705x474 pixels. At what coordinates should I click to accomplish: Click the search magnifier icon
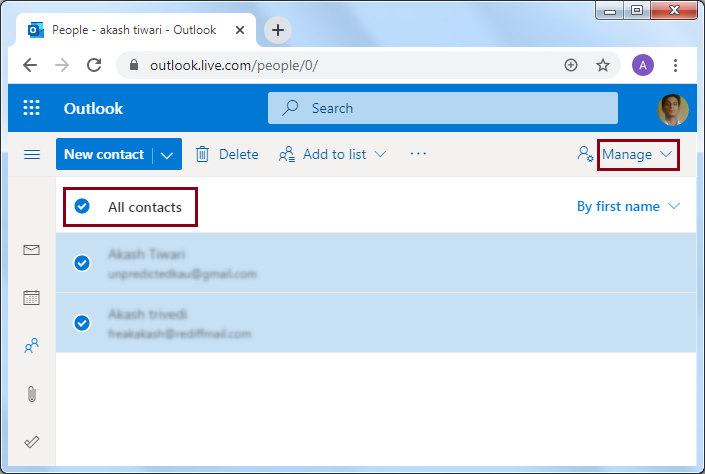click(x=290, y=108)
